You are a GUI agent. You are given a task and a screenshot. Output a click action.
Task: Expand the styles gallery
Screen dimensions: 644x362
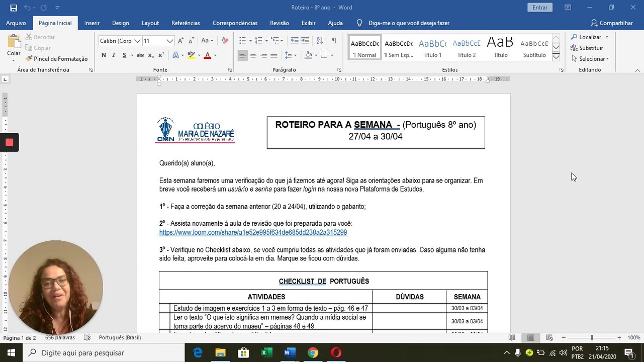point(556,57)
